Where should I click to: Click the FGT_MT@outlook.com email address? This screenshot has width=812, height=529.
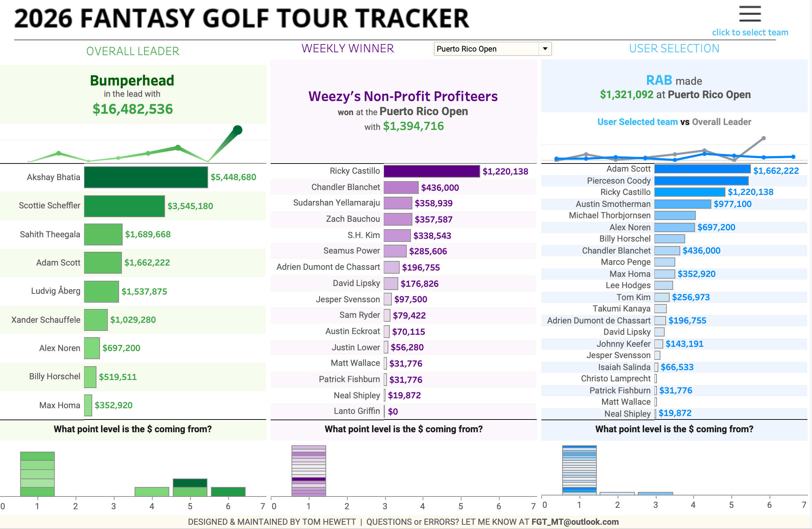point(575,522)
